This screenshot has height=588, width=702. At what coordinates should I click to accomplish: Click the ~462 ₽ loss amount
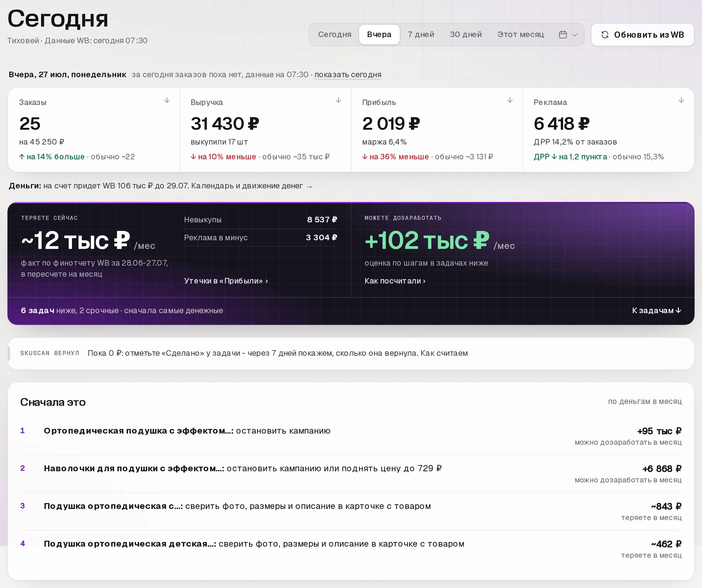point(666,544)
